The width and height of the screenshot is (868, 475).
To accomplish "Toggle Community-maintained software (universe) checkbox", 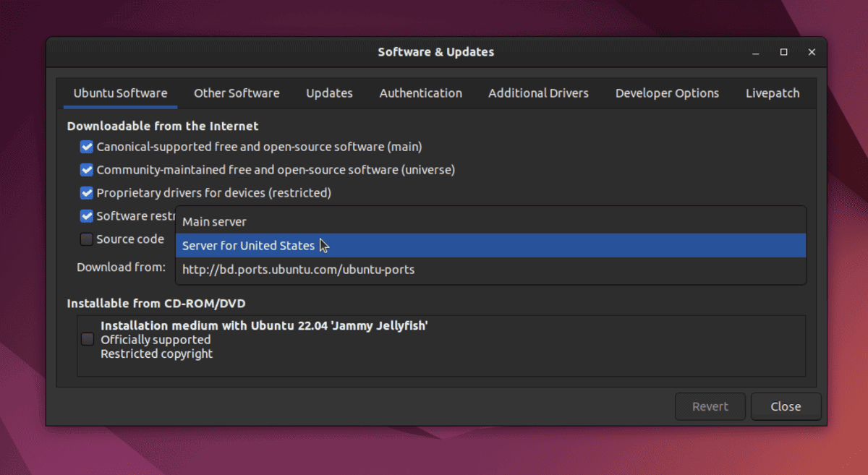I will [87, 170].
